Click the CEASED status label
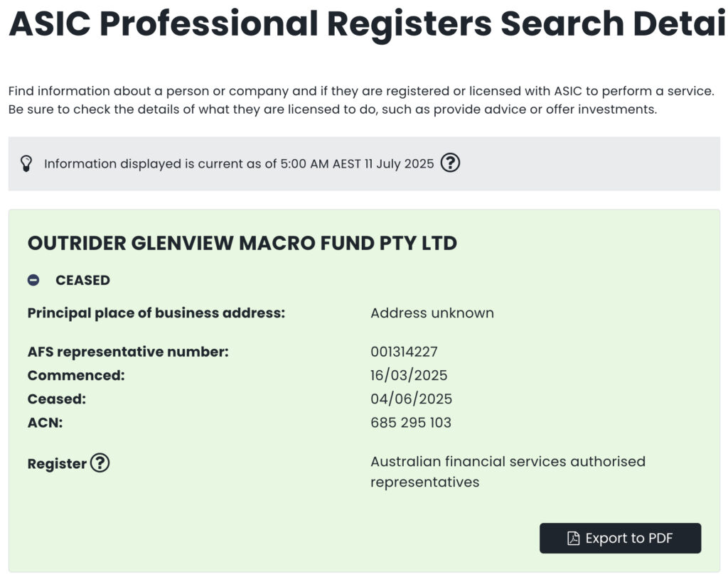This screenshot has height=579, width=728. click(83, 280)
